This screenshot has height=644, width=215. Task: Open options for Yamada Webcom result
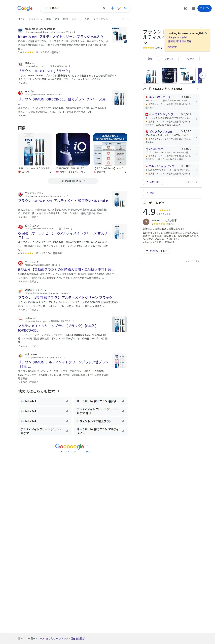67,196
